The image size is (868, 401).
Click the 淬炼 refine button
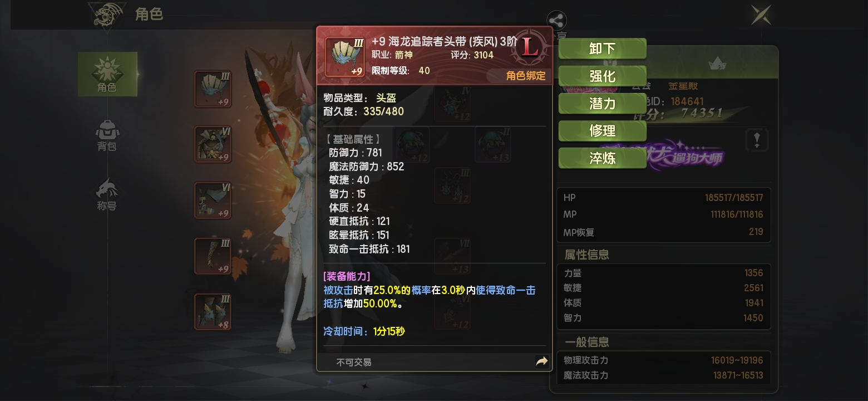tap(602, 158)
